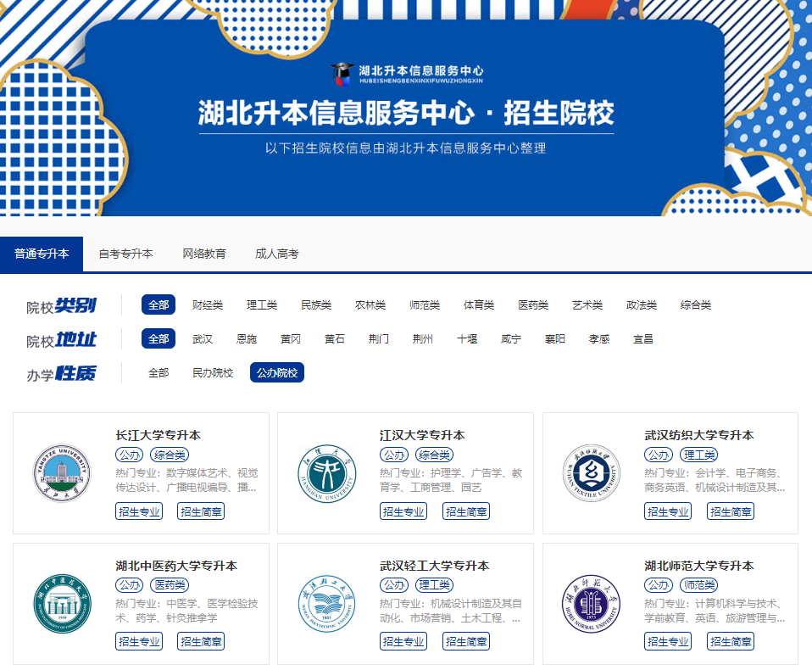Viewport: 812px width, 670px height.
Task: Choose 恩施 as the school location
Action: (x=247, y=339)
